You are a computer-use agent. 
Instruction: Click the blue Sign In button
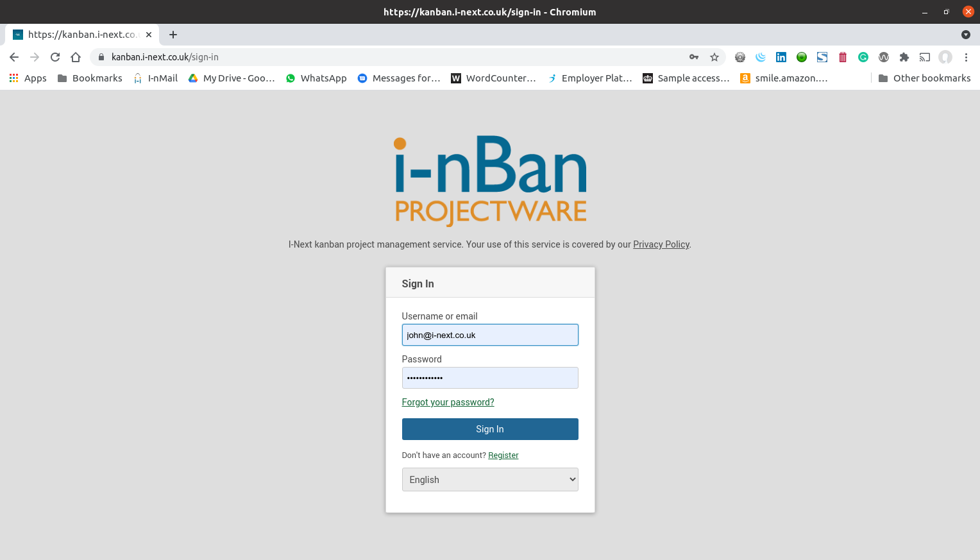[x=490, y=429]
